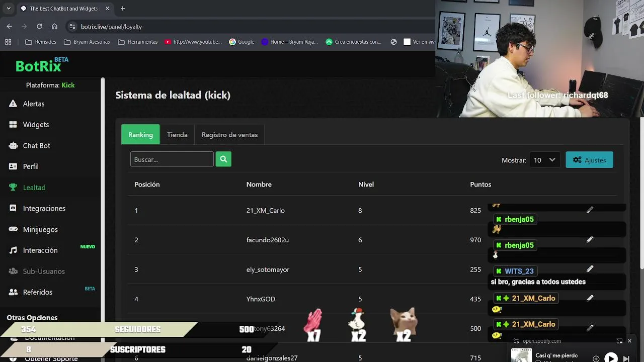Screen dimensions: 644x362
Task: Click the Nivel column header
Action: point(366,185)
